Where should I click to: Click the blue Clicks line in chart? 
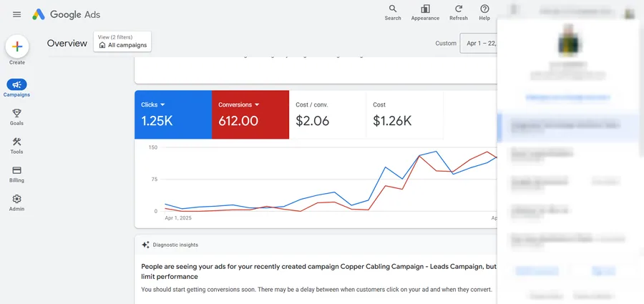(x=385, y=167)
